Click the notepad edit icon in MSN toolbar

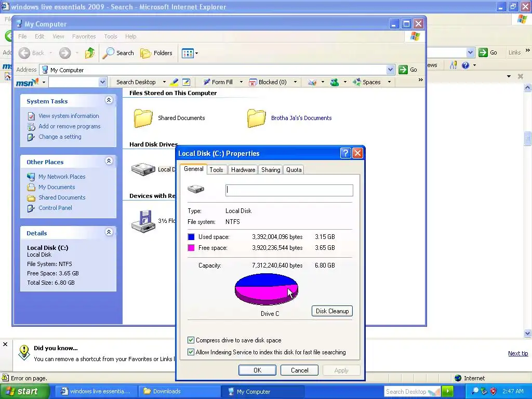[x=186, y=82]
